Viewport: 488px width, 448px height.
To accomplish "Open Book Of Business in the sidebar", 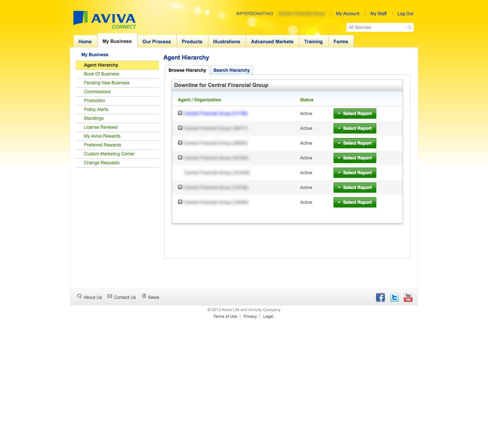I will (x=117, y=74).
